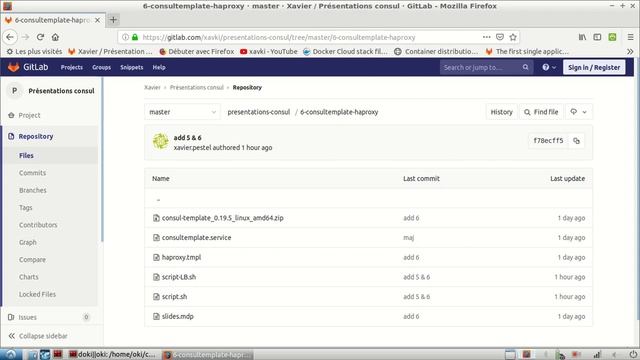Screen dimensions: 640x360
Task: Click the search magnifier icon in GitLab
Action: click(525, 67)
